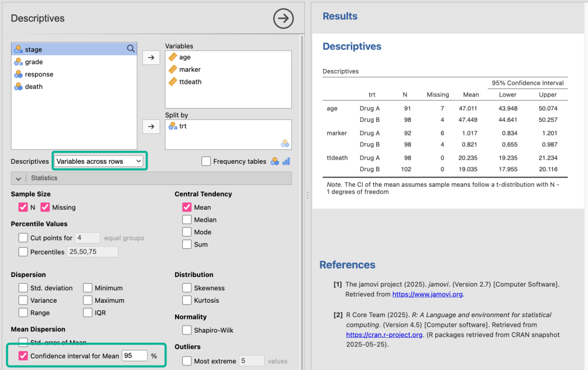
Task: Select marker in the Variables box
Action: 228,70
